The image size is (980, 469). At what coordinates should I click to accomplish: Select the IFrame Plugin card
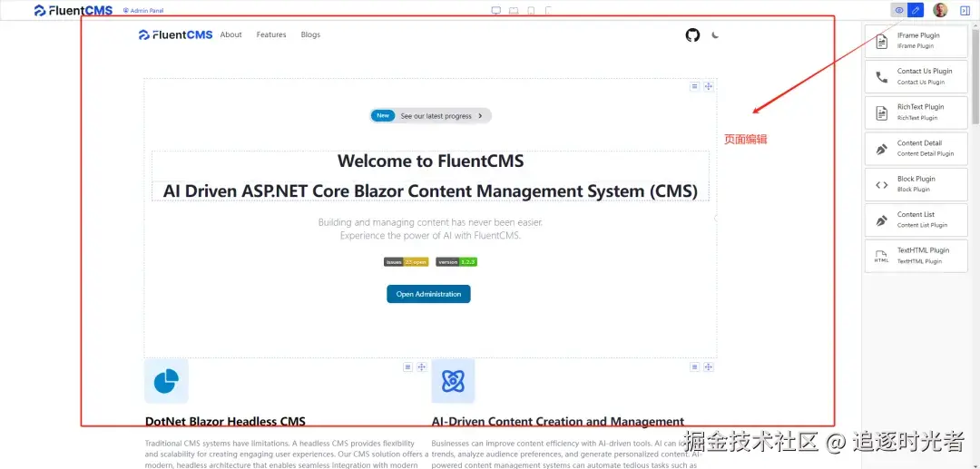[x=916, y=41]
